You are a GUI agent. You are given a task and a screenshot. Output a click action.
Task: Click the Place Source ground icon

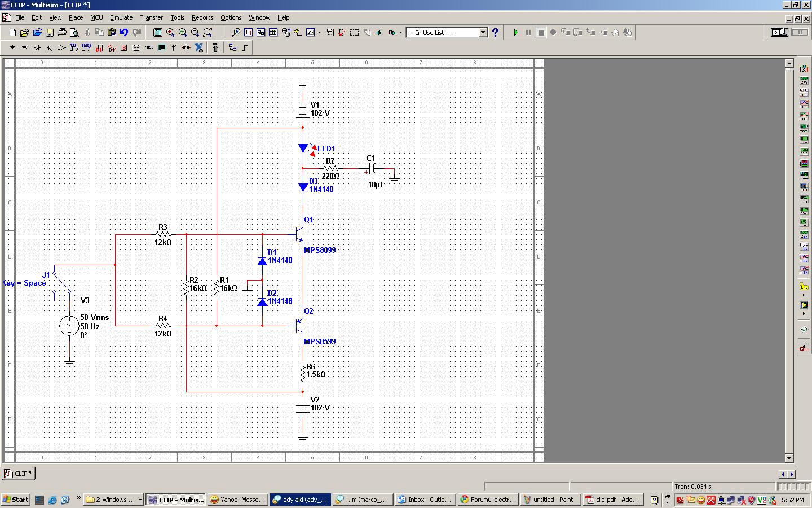12,48
